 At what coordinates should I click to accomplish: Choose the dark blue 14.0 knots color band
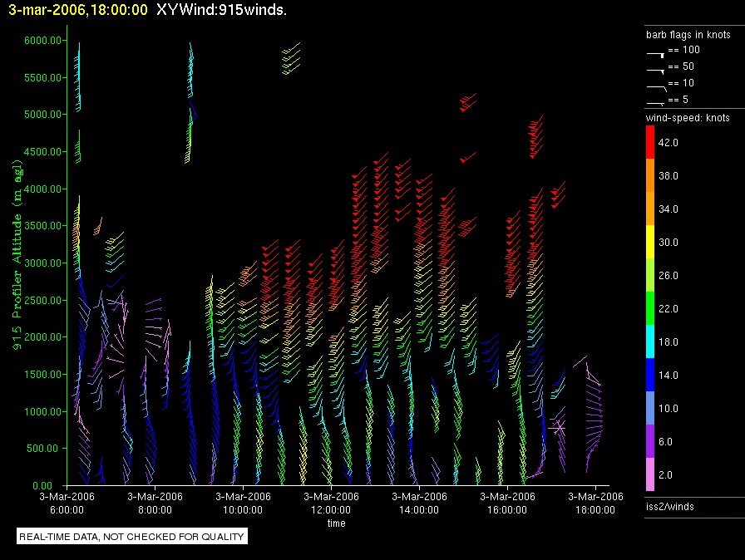click(651, 376)
